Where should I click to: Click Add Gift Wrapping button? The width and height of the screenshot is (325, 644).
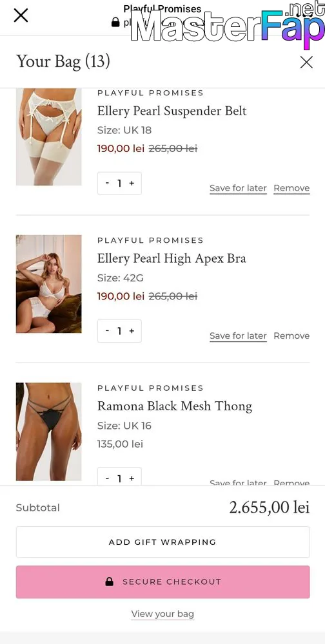(163, 542)
